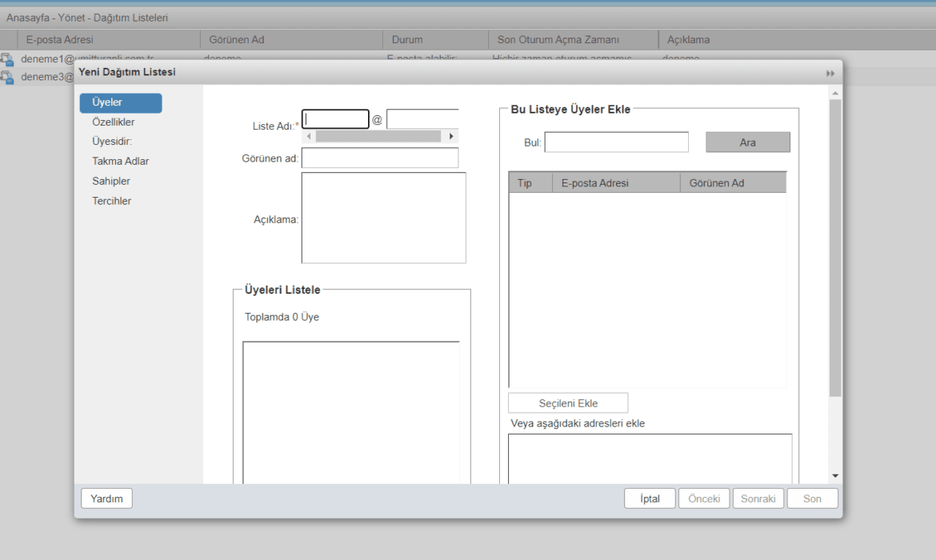Click the down arrow on the dialog scrollbar
The image size is (936, 560).
[834, 474]
